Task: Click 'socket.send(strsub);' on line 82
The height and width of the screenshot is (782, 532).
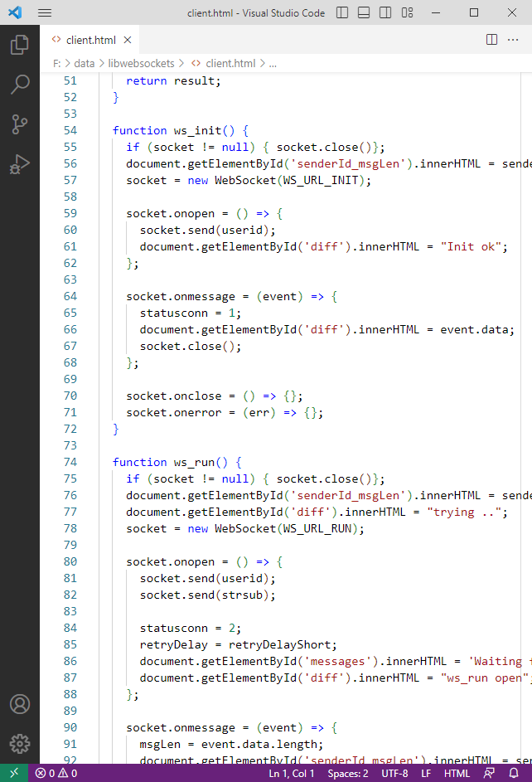Action: (207, 595)
